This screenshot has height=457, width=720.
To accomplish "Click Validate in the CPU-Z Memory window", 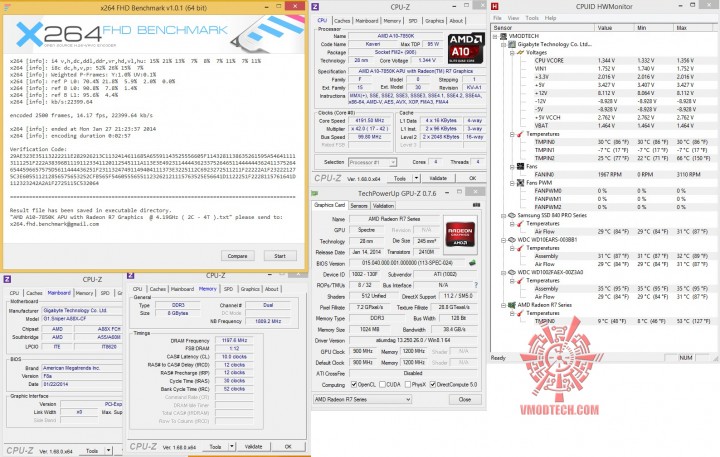I will [x=253, y=446].
